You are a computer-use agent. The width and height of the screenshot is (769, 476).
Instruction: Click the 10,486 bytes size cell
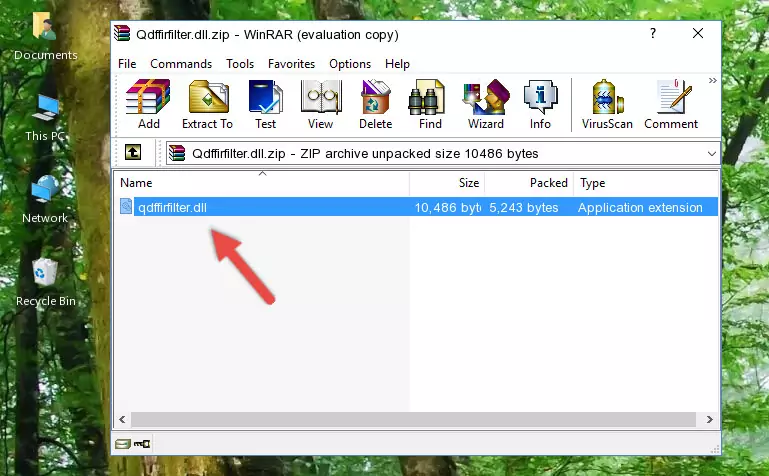coord(447,207)
